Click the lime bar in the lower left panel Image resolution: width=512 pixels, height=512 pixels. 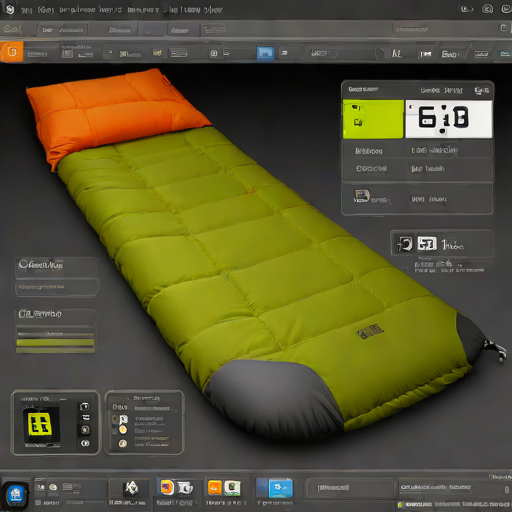(55, 343)
